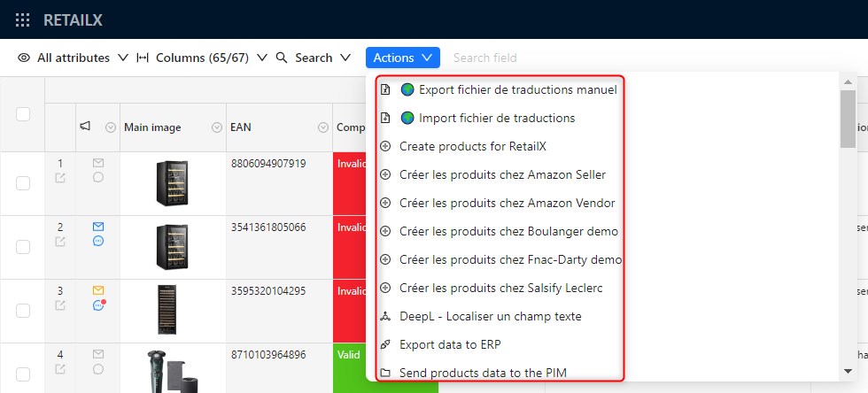
Task: Select DeepL - Localiser un champ texte
Action: click(x=490, y=316)
